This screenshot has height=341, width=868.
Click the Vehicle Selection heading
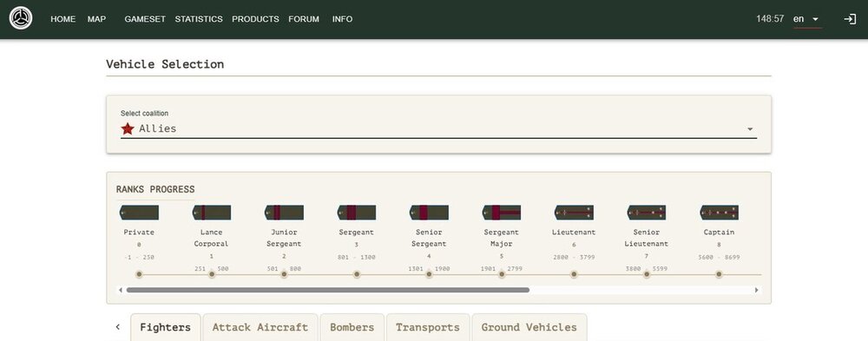[x=165, y=64]
